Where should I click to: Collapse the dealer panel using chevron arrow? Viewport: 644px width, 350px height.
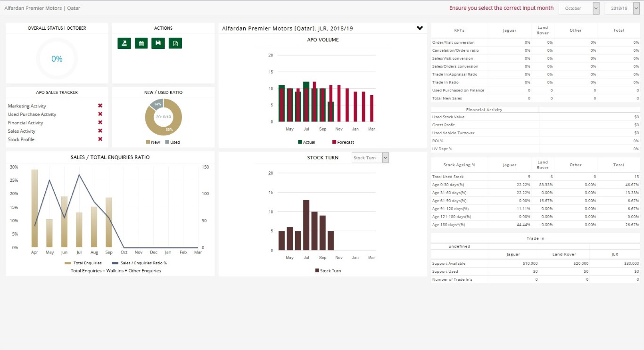pyautogui.click(x=420, y=28)
